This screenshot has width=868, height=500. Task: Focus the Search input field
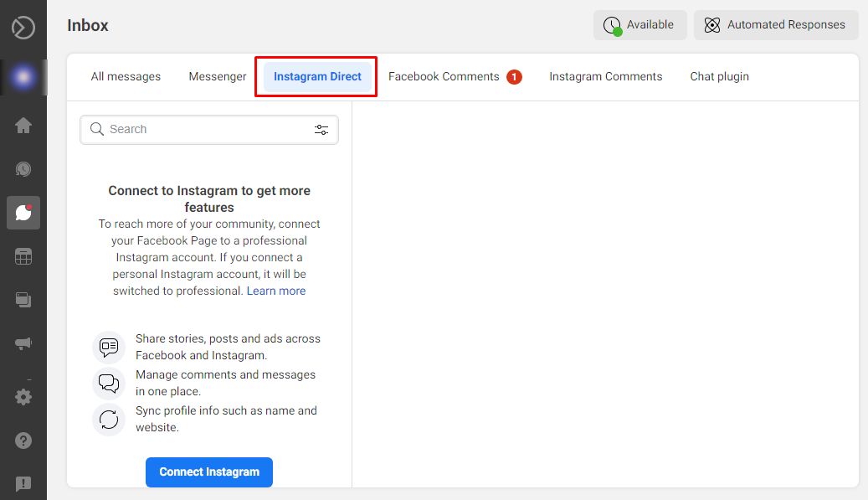click(x=209, y=130)
